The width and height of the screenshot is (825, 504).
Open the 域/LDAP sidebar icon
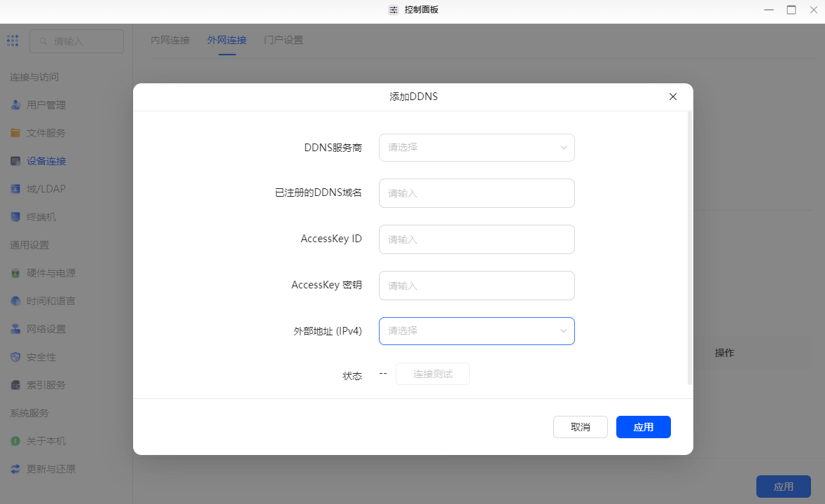pyautogui.click(x=16, y=189)
